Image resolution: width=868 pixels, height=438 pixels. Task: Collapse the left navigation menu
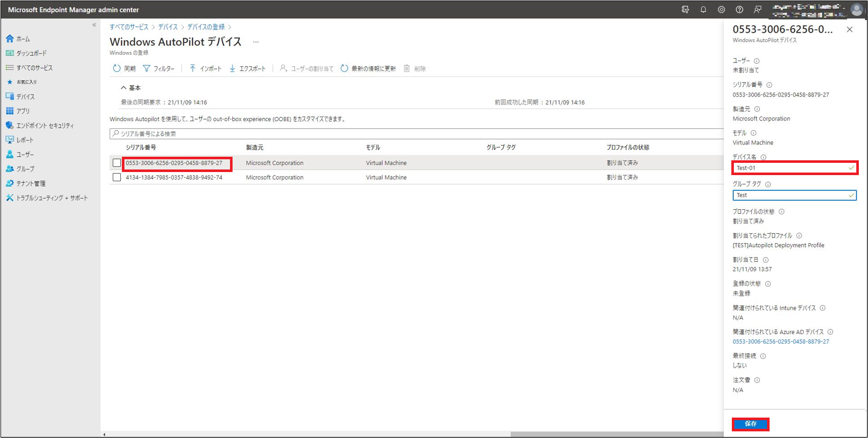click(94, 25)
